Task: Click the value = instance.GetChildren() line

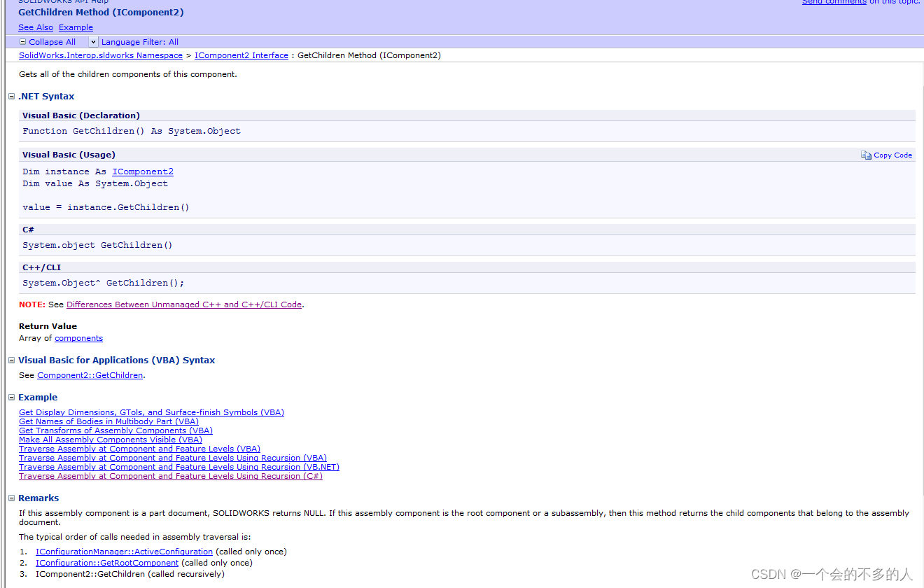Action: 106,207
